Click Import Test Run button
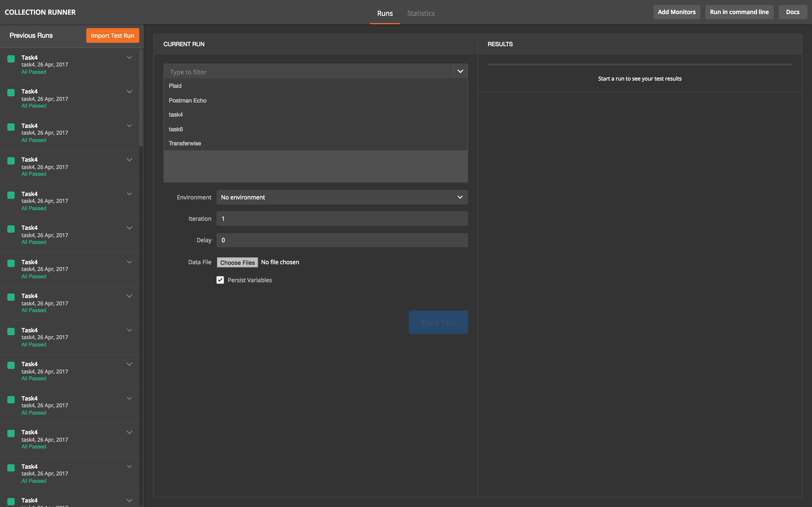This screenshot has width=812, height=507. coord(112,35)
